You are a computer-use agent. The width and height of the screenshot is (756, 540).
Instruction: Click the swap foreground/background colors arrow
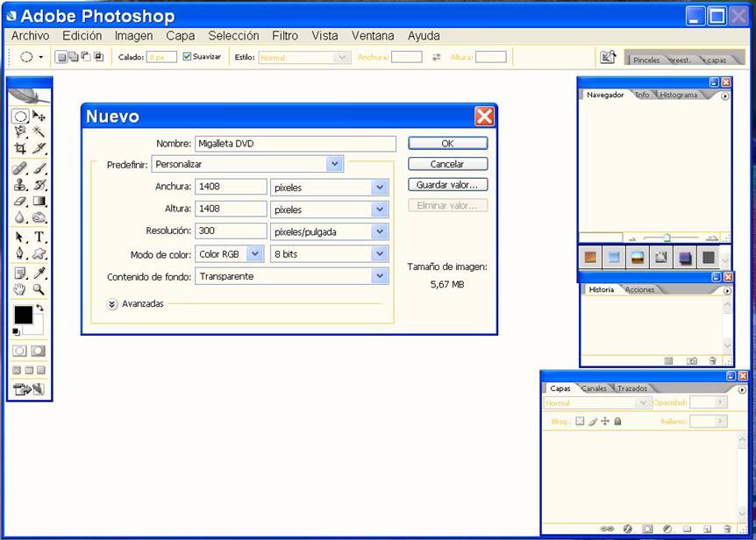pyautogui.click(x=39, y=309)
